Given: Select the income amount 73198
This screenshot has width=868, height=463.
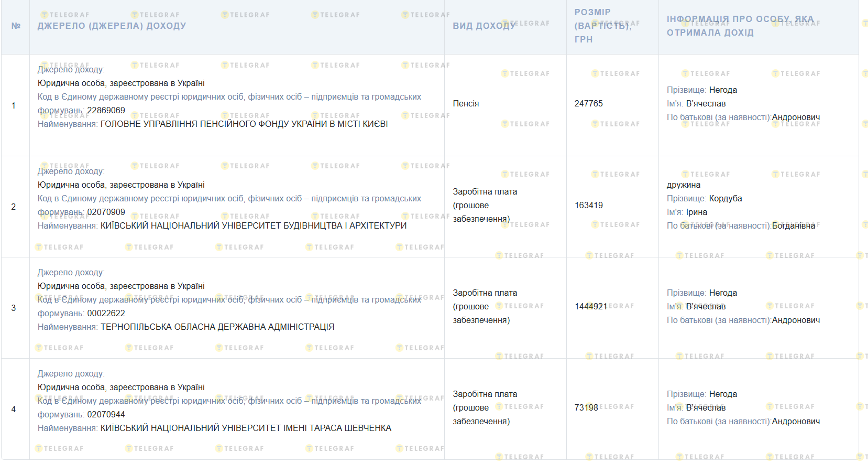Looking at the screenshot, I should pos(586,408).
